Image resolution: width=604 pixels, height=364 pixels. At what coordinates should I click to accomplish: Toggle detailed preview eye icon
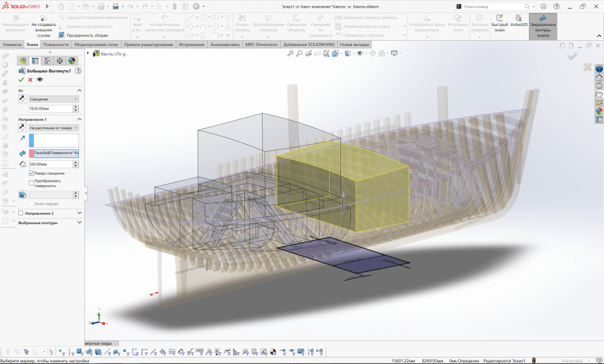[40, 80]
